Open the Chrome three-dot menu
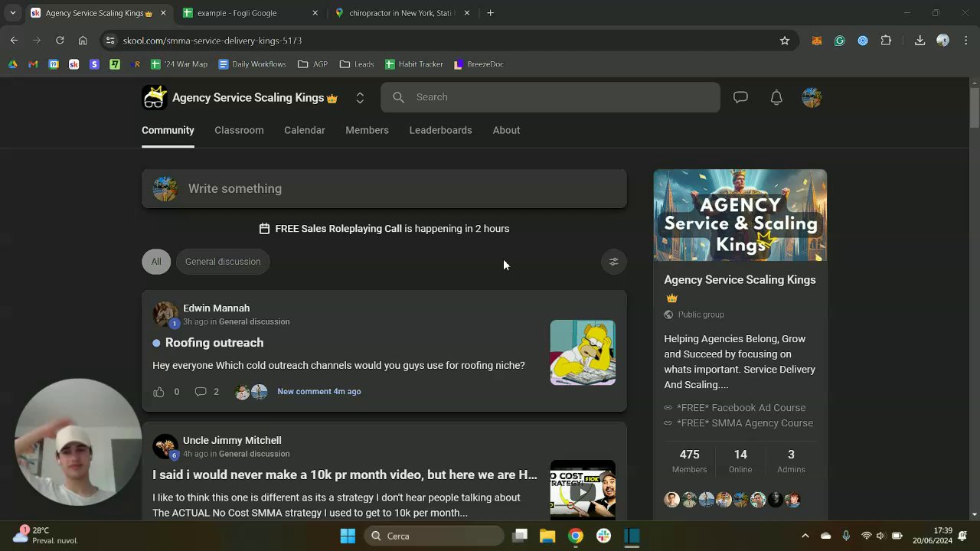This screenshot has height=551, width=980. coord(966,41)
